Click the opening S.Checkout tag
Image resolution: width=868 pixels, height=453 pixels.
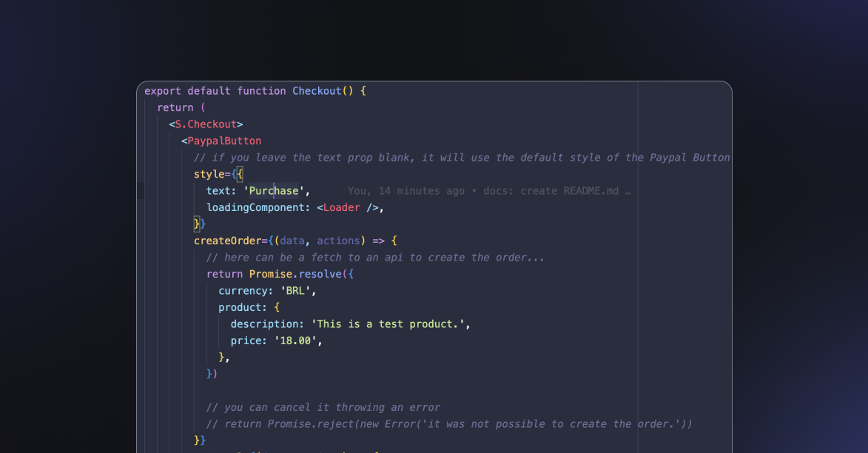pos(206,124)
